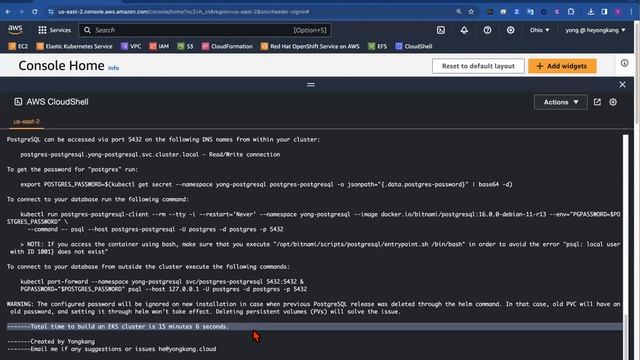
Task: Close the CloudShell panel
Action: pyautogui.click(x=622, y=84)
